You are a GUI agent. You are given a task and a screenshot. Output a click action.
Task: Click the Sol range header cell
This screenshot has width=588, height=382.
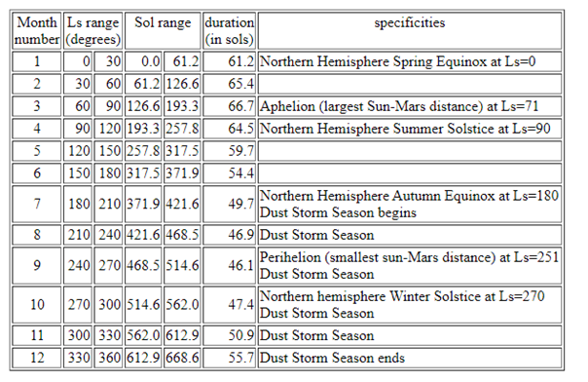163,31
